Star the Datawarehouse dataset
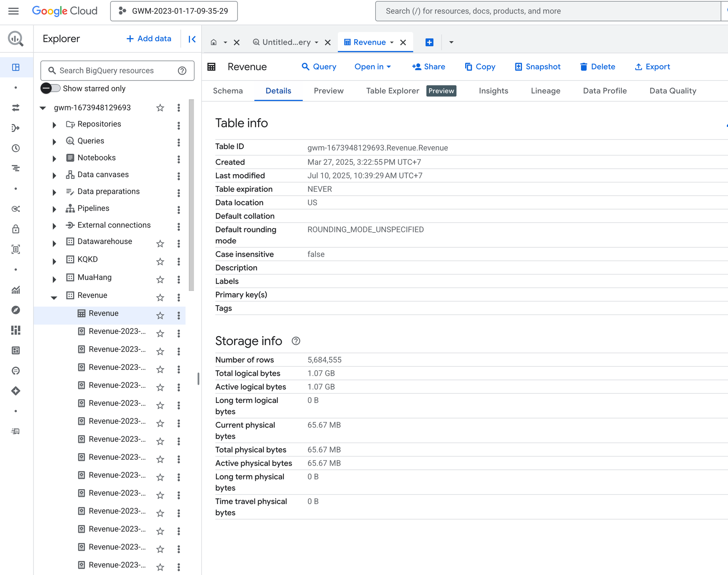Screen dimensions: 728x575 160,243
